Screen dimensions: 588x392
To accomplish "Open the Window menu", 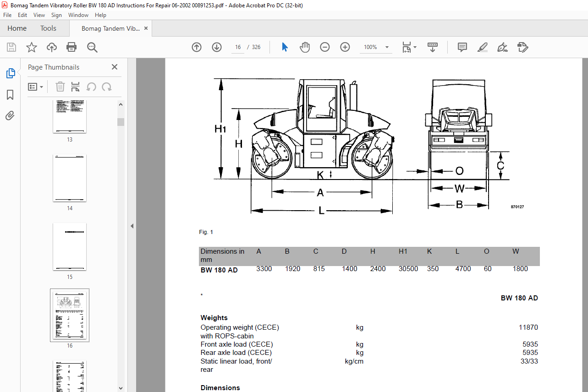I will pos(78,15).
